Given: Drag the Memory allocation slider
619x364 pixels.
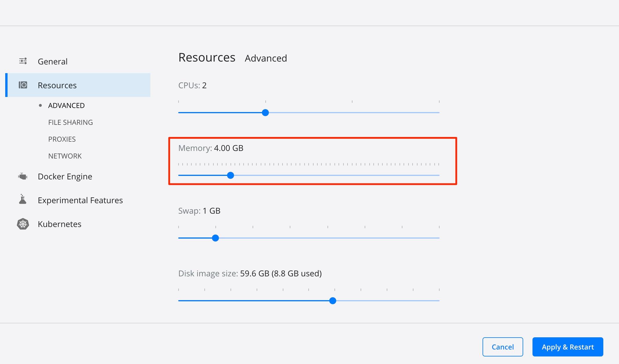Looking at the screenshot, I should 230,175.
